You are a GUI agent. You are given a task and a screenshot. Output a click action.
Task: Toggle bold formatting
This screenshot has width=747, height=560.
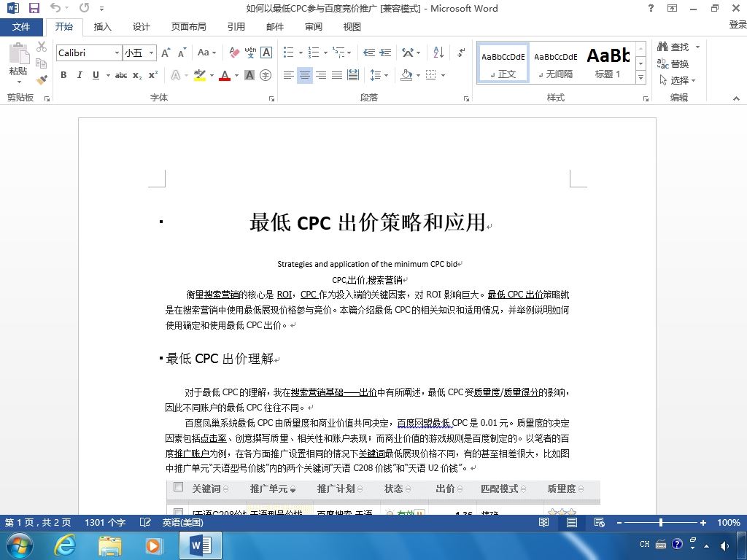click(63, 75)
